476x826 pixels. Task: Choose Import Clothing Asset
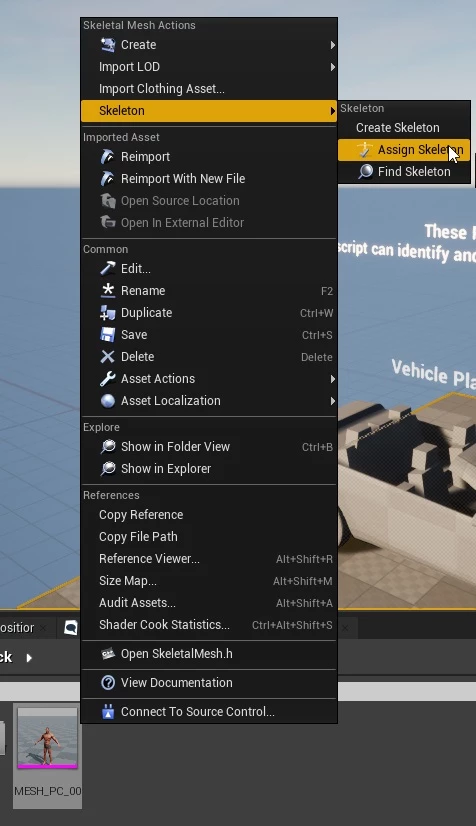coord(209,88)
